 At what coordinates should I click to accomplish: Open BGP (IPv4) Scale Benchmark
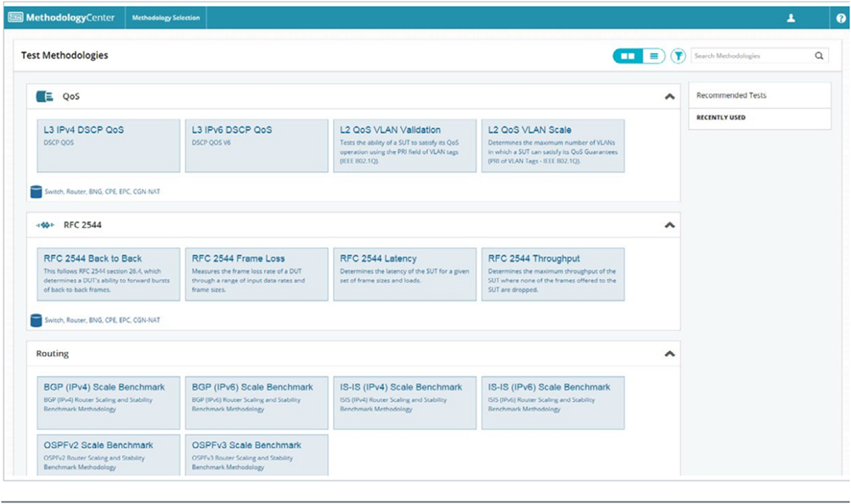tap(108, 402)
